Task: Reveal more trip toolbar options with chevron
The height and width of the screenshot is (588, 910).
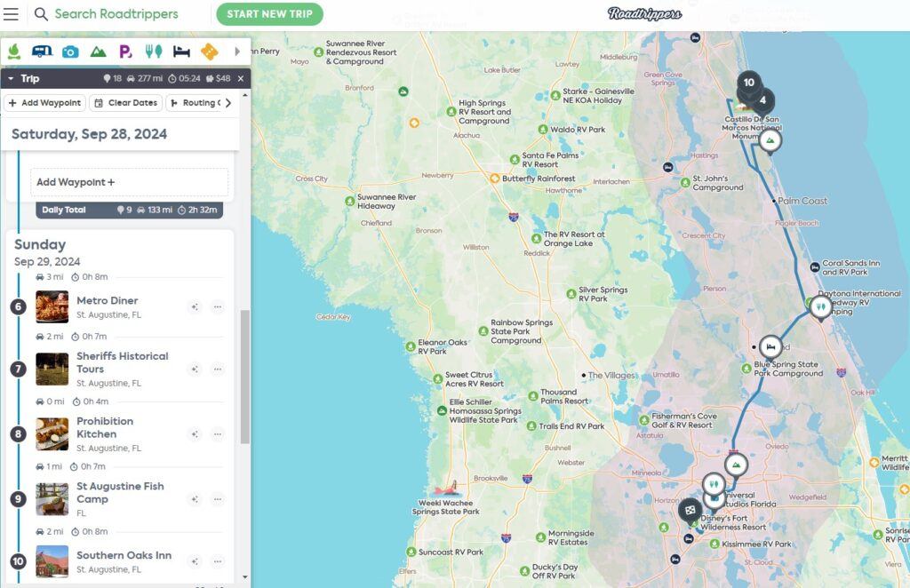Action: pyautogui.click(x=228, y=103)
